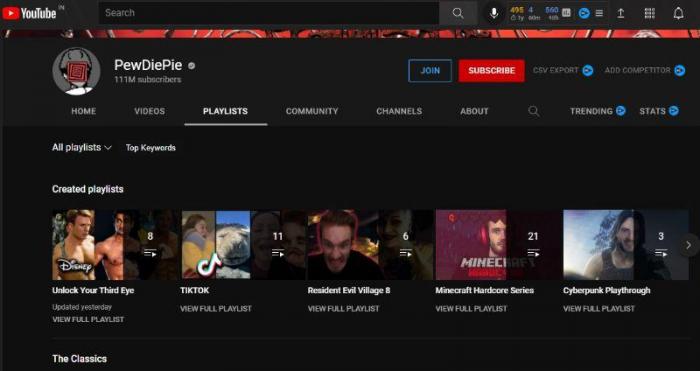Click the Cyberpunk Playthrough title
The height and width of the screenshot is (371, 700).
607,290
